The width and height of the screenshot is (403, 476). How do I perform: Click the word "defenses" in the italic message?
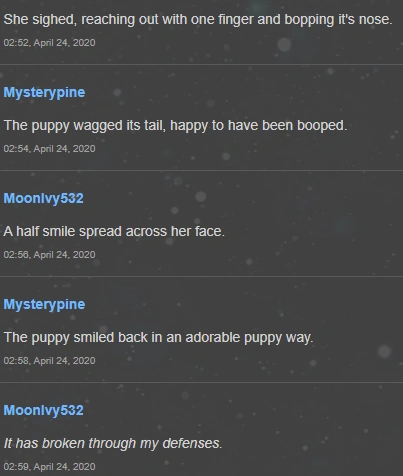(x=192, y=444)
